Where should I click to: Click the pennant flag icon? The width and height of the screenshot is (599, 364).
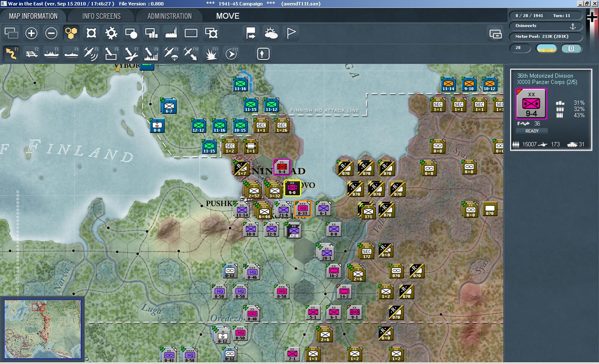pos(291,33)
